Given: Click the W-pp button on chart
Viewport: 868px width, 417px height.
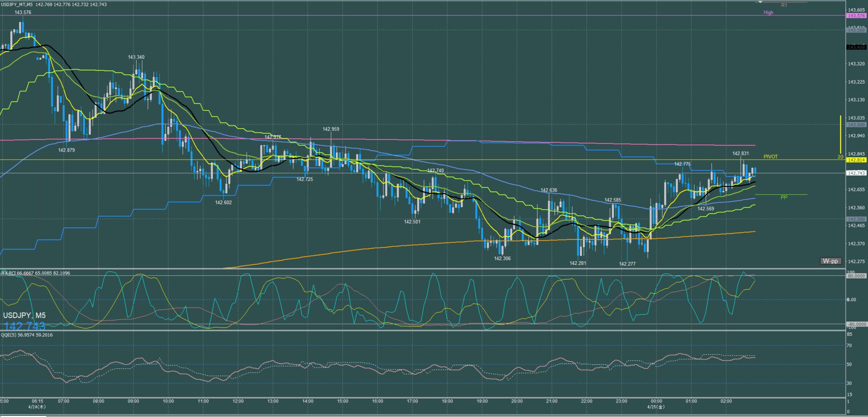Looking at the screenshot, I should coord(831,261).
